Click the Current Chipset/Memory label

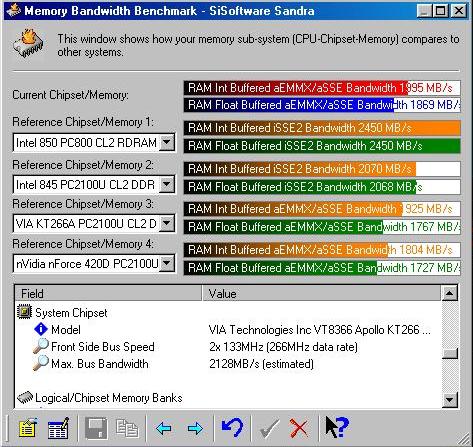coord(70,95)
